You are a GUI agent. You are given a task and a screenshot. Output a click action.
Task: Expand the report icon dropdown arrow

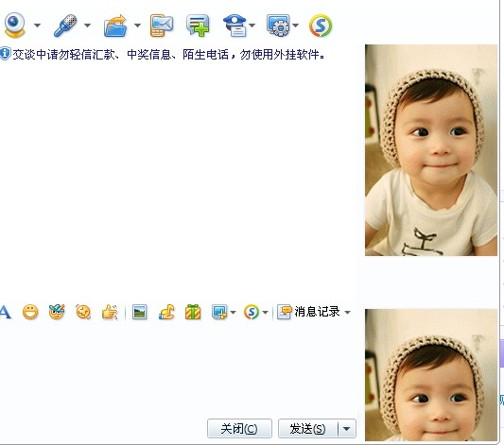[252, 26]
